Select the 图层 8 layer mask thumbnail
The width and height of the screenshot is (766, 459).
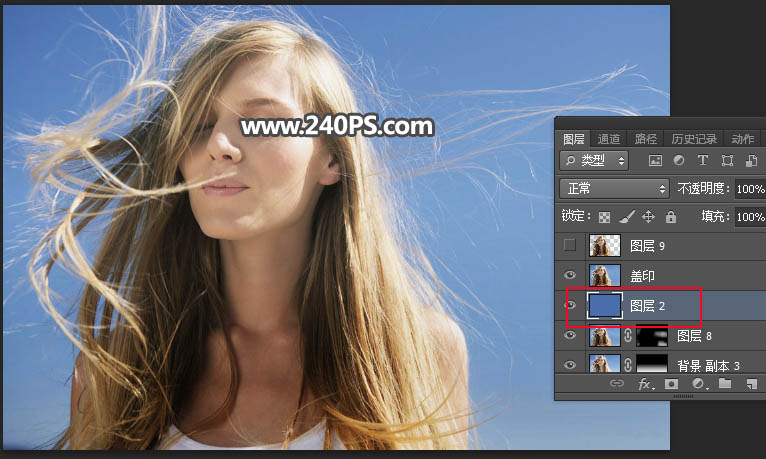652,336
